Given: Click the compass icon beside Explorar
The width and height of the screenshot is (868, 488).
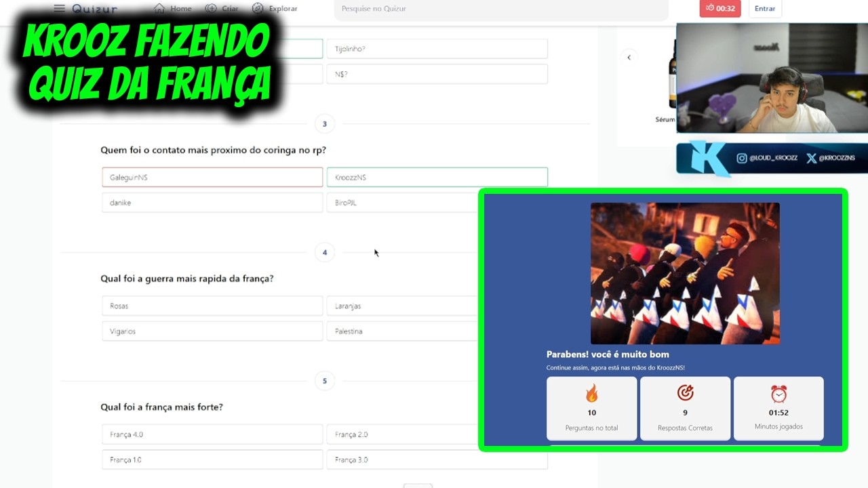Looking at the screenshot, I should 258,8.
